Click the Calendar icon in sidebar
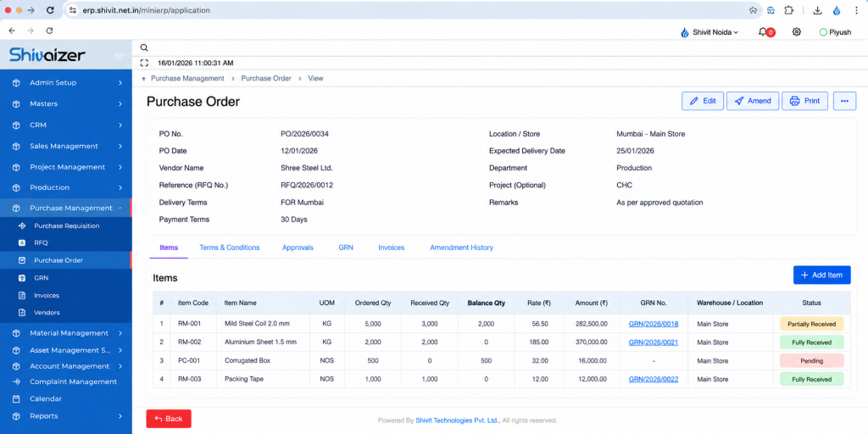The image size is (868, 434). coord(16,399)
